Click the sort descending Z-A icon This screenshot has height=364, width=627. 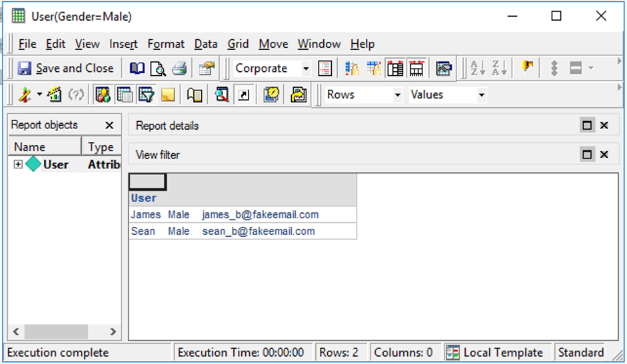(499, 69)
